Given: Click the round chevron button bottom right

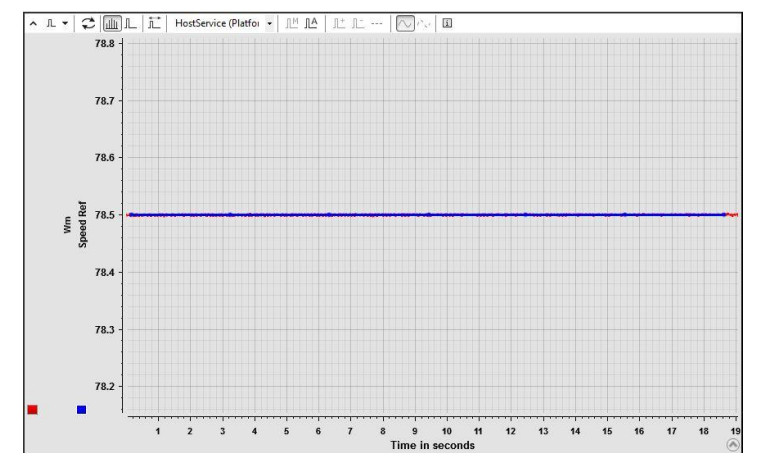Looking at the screenshot, I should point(734,445).
